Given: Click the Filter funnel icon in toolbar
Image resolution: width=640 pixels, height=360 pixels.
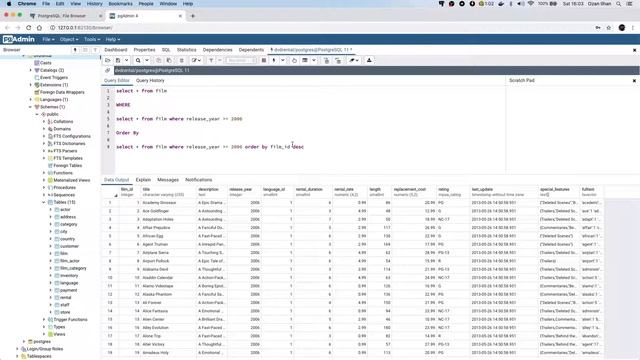Looking at the screenshot, I should coord(211,60).
